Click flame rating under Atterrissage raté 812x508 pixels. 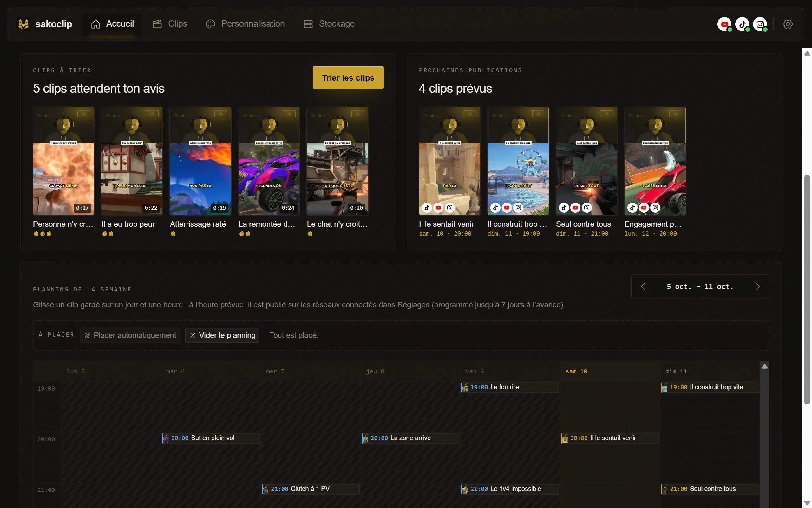(173, 233)
